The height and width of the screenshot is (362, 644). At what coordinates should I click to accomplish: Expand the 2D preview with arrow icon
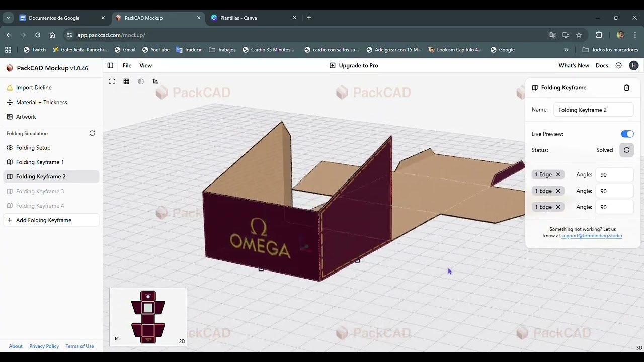117,339
